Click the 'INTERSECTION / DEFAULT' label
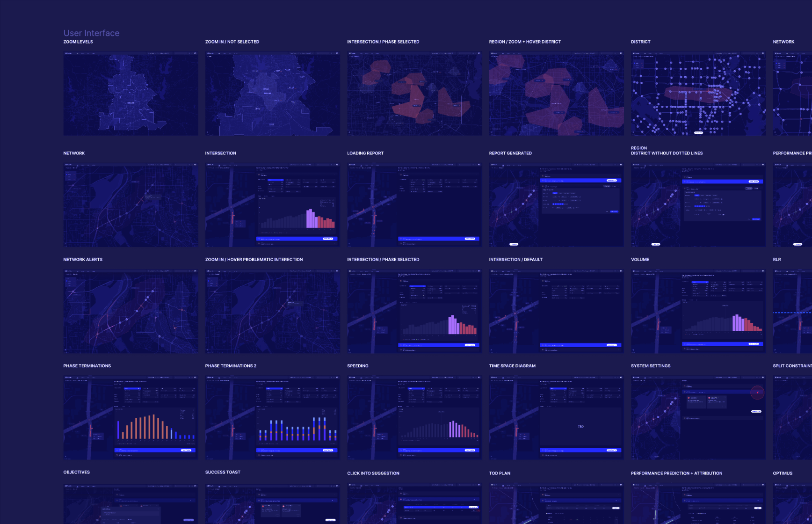812x524 pixels. 516,259
